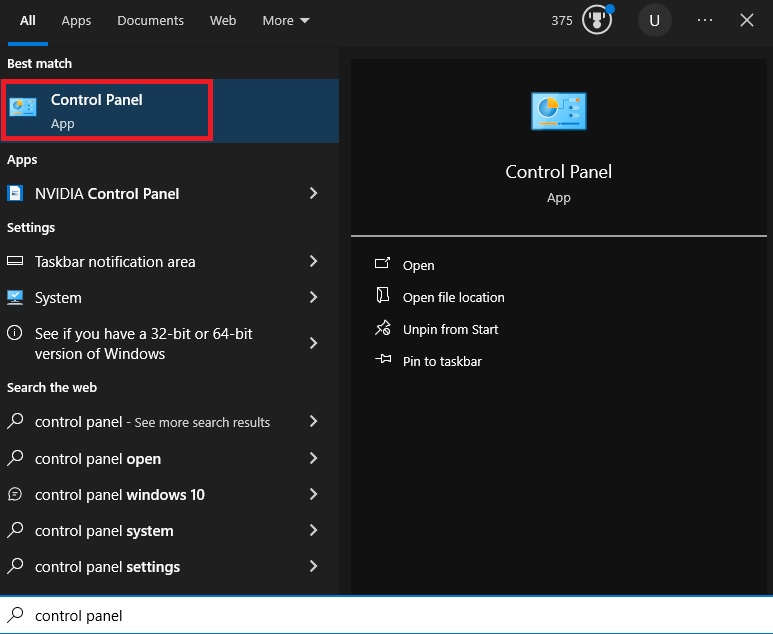Click the Microsoft Rewards medal icon

(597, 20)
